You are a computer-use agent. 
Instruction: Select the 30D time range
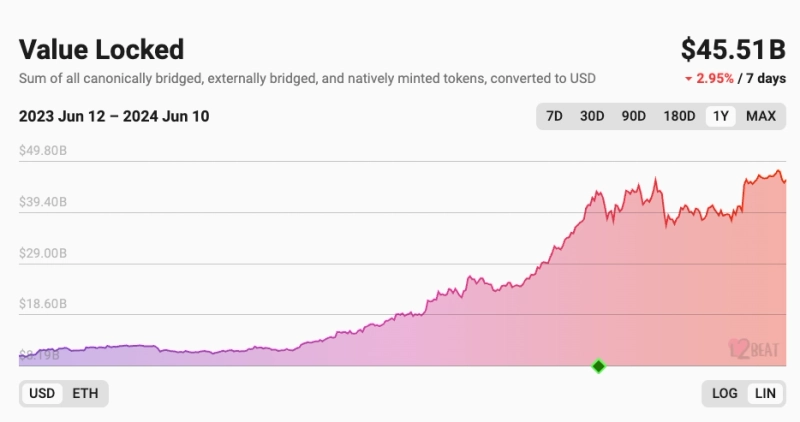tap(593, 116)
